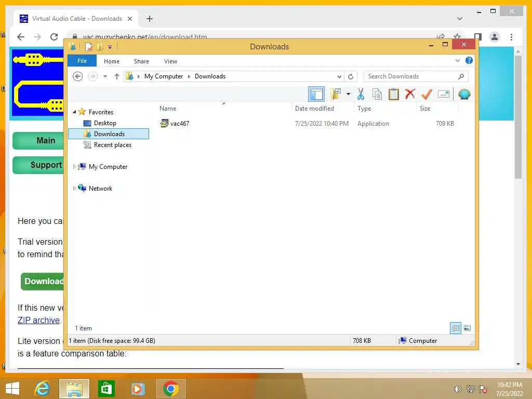Image resolution: width=532 pixels, height=399 pixels.
Task: Select Desktop in the navigation pane
Action: (x=105, y=123)
